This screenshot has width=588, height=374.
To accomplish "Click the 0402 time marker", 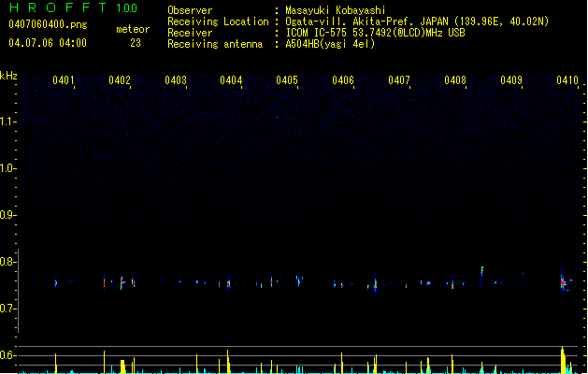I will (120, 80).
